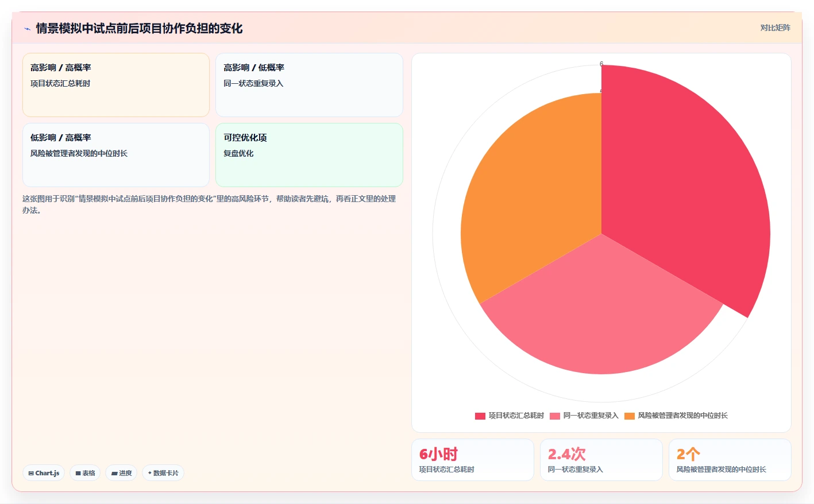The height and width of the screenshot is (504, 814).
Task: Select the 低影响 / 高概率 matrix card
Action: pyautogui.click(x=116, y=155)
